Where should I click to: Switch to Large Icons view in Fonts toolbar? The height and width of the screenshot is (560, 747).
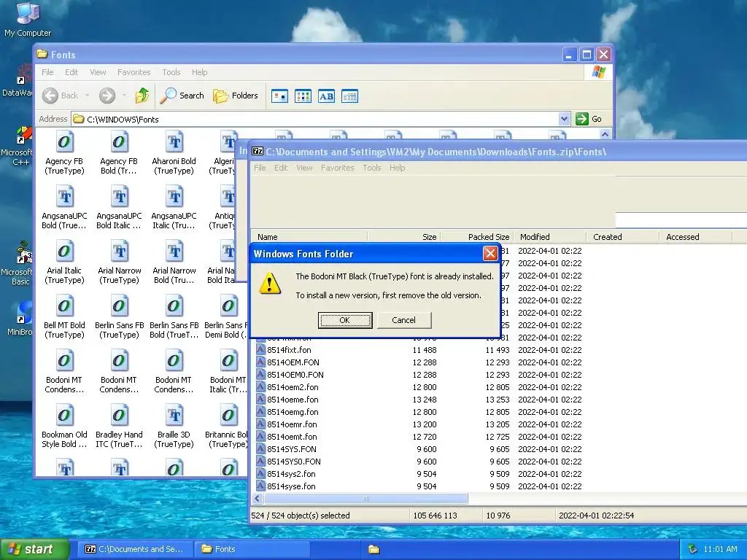(x=279, y=96)
